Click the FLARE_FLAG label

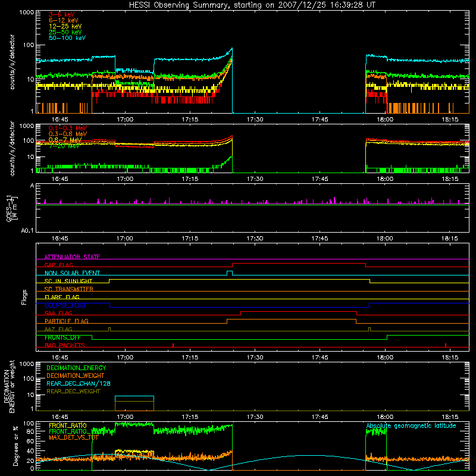point(62,297)
